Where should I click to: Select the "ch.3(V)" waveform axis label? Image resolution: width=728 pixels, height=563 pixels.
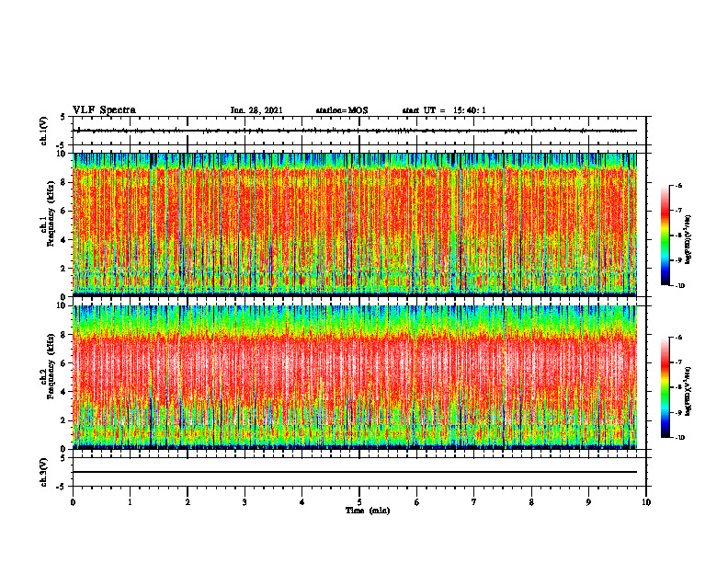point(44,472)
